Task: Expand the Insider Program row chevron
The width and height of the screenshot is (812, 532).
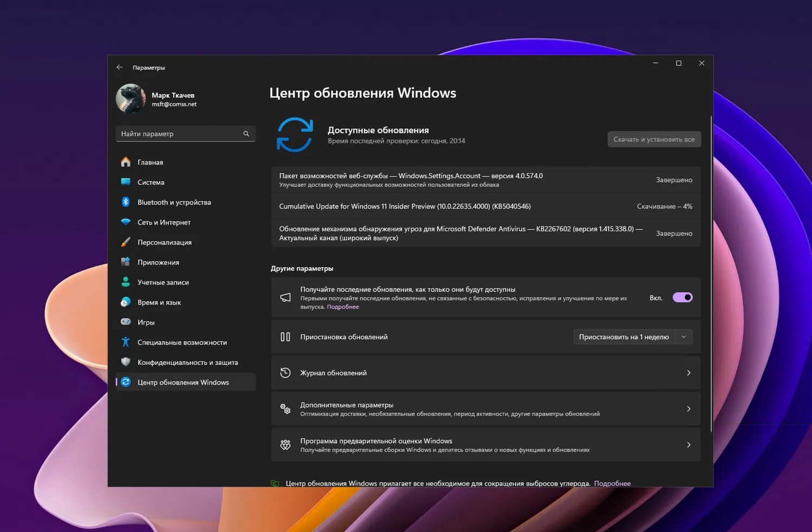Action: point(689,445)
